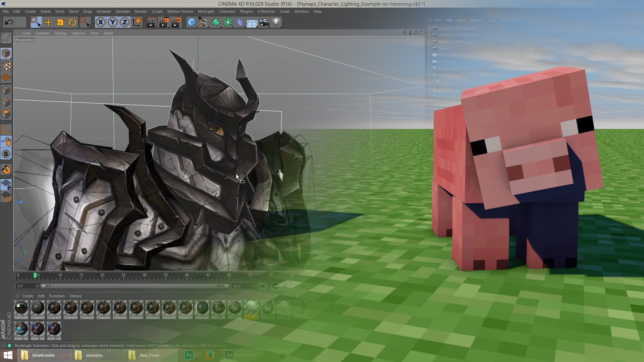Collapse the Array of Lights tree item
The height and width of the screenshot is (362, 644).
429,75
